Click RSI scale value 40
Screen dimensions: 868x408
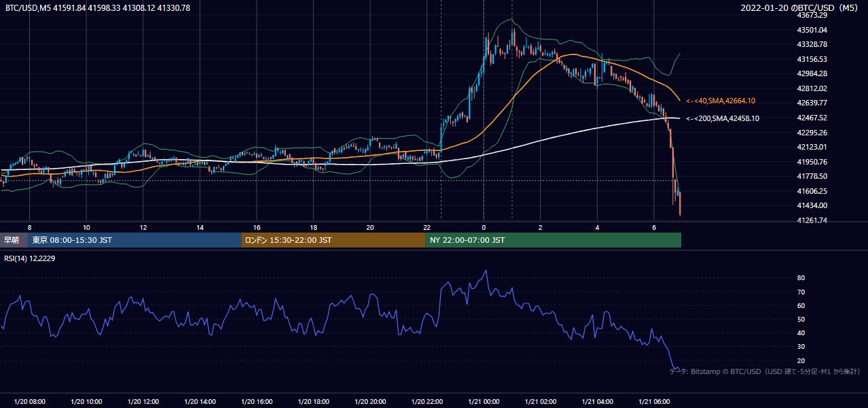(x=801, y=333)
